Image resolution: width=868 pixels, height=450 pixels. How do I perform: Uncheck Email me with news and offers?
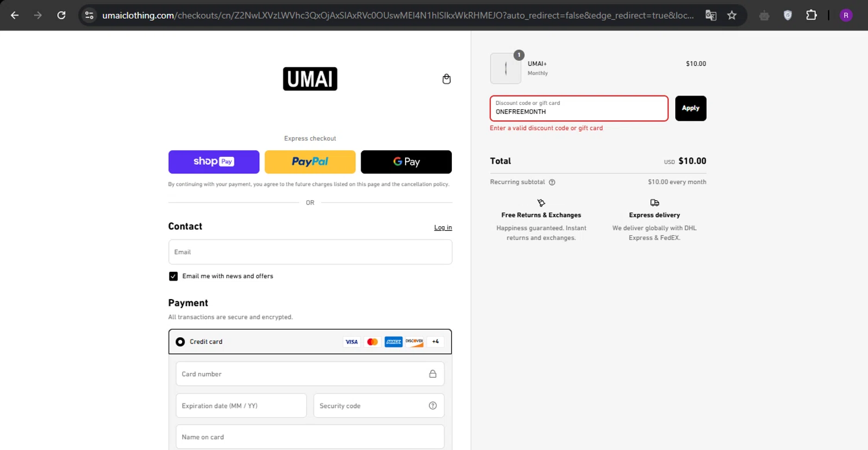point(173,276)
